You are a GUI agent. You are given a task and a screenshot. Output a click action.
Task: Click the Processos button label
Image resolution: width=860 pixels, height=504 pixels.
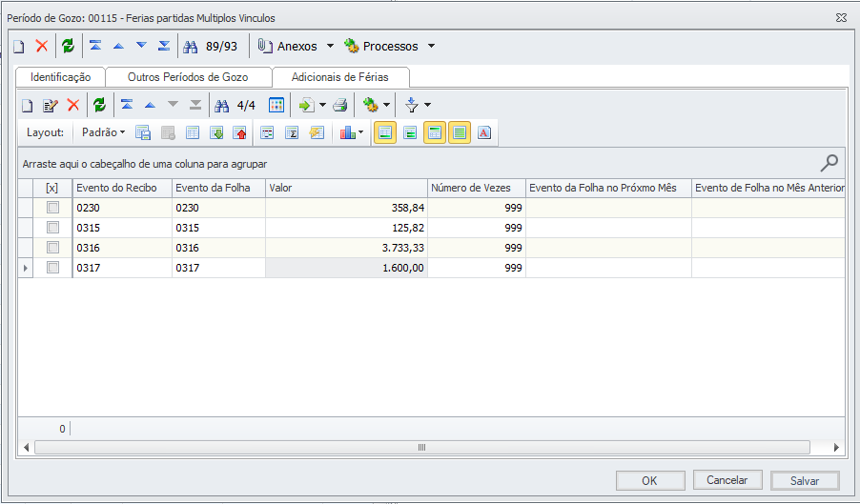tap(391, 47)
